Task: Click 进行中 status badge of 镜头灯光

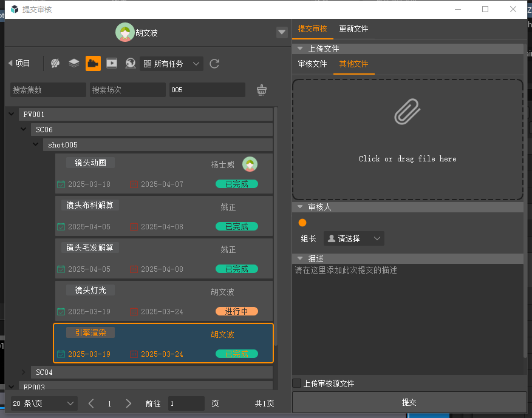Action: [237, 311]
